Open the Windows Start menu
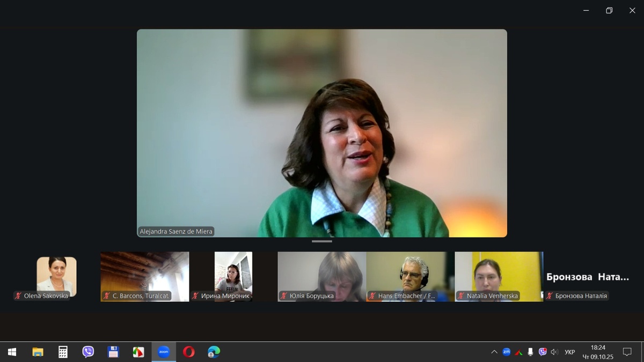644x362 pixels. tap(12, 352)
